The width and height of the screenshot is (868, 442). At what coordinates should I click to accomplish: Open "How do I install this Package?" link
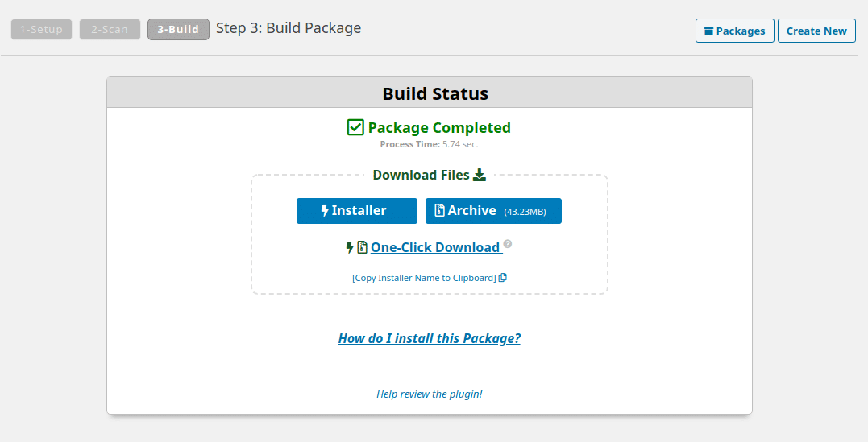tap(430, 338)
